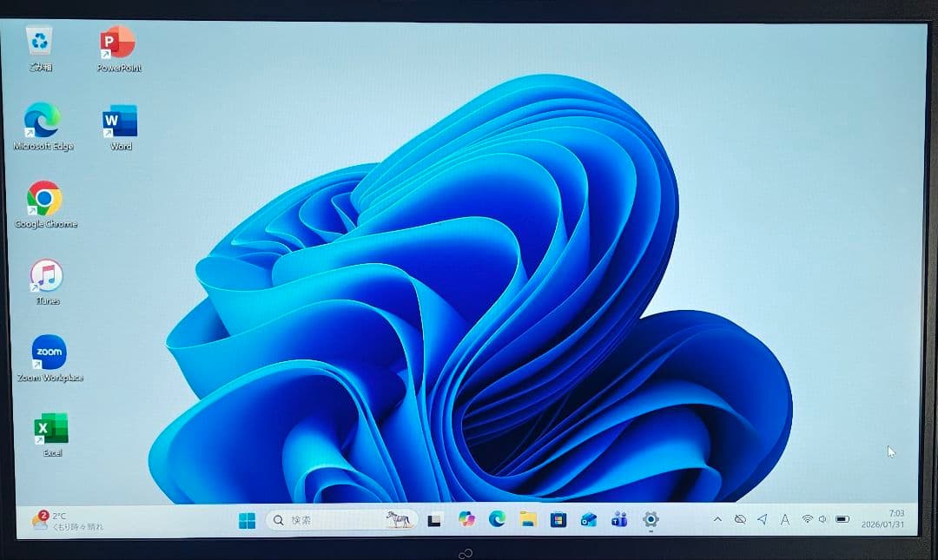
Task: Open Task View from the taskbar
Action: tap(435, 520)
